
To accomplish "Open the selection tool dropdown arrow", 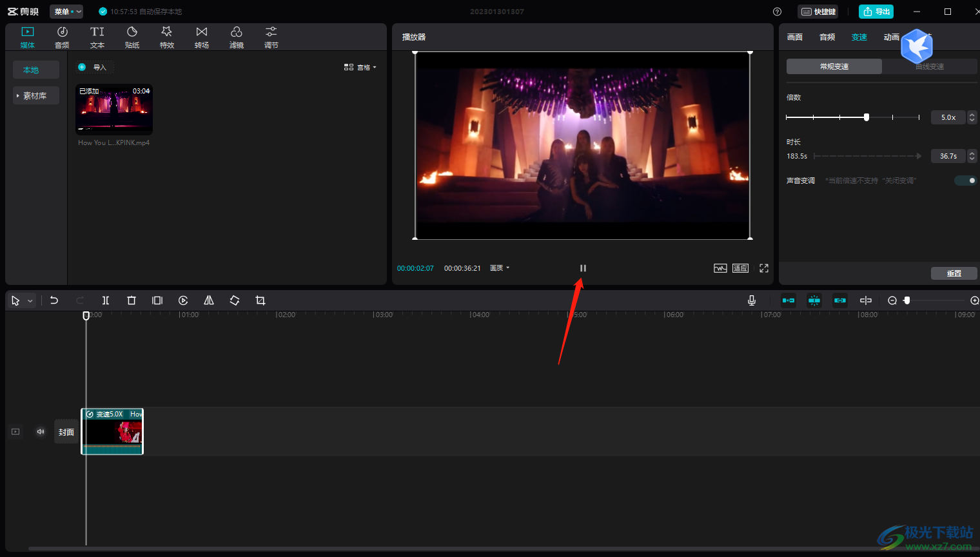I will (x=30, y=301).
